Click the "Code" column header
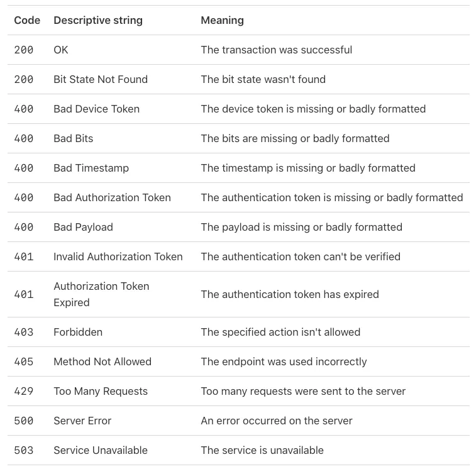This screenshot has height=474, width=476. [x=27, y=20]
